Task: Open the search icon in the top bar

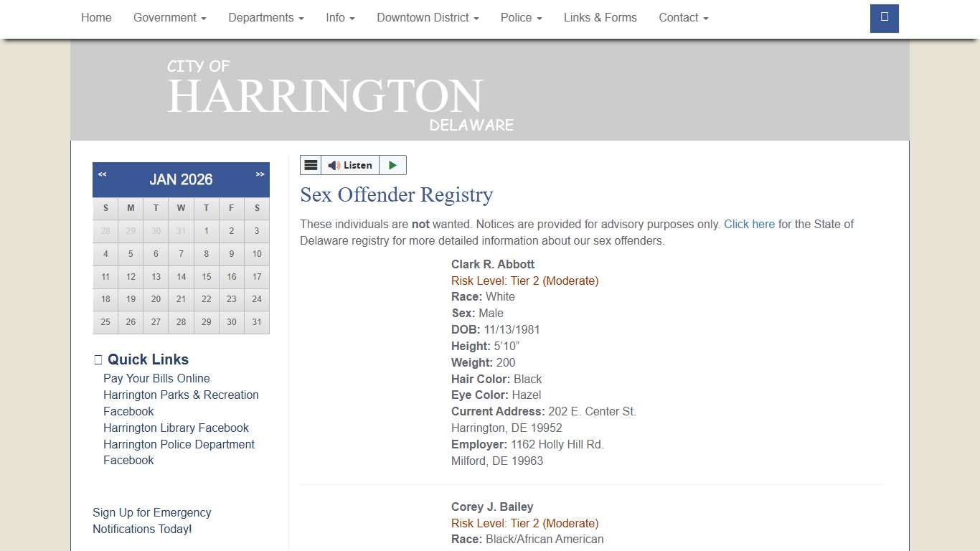Action: coord(884,19)
